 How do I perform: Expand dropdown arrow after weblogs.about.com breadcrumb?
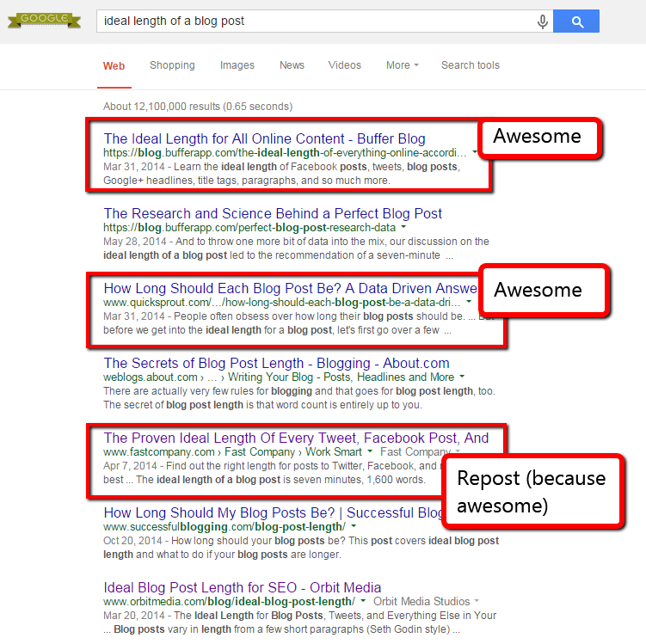(x=462, y=377)
